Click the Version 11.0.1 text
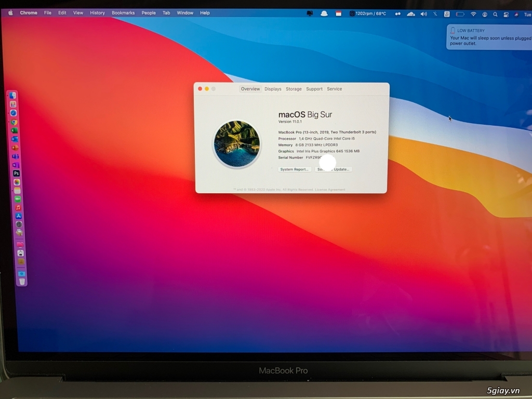 (290, 122)
